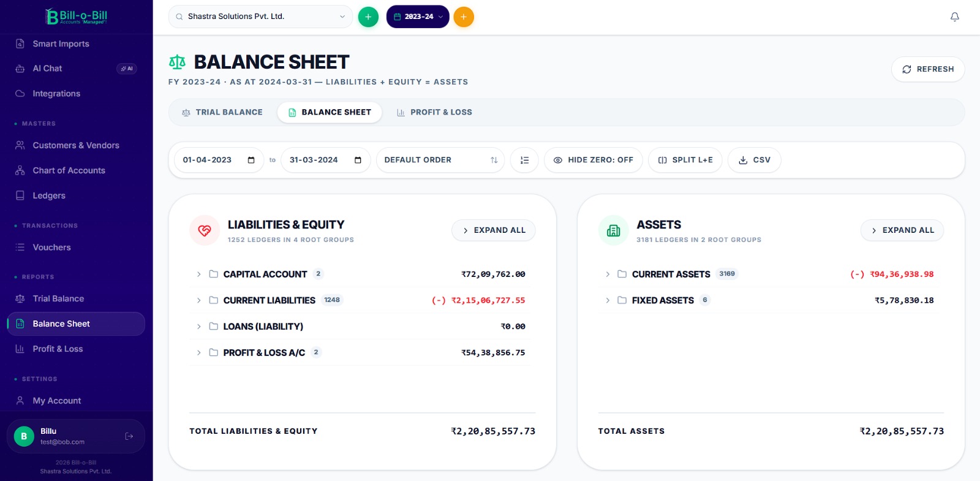Viewport: 980px width, 481px height.
Task: Switch to the Trial Balance tab
Action: pyautogui.click(x=222, y=112)
